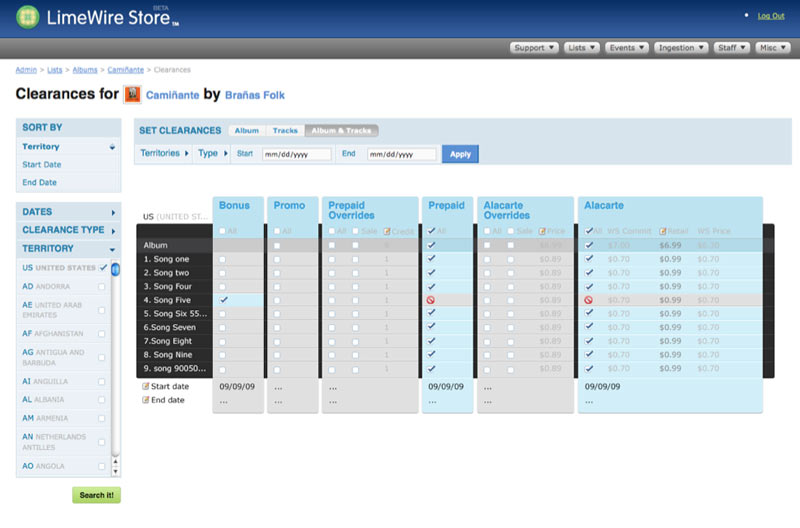The image size is (800, 528).
Task: Click the Prepaid Overrides Credit edit icon
Action: (x=387, y=231)
